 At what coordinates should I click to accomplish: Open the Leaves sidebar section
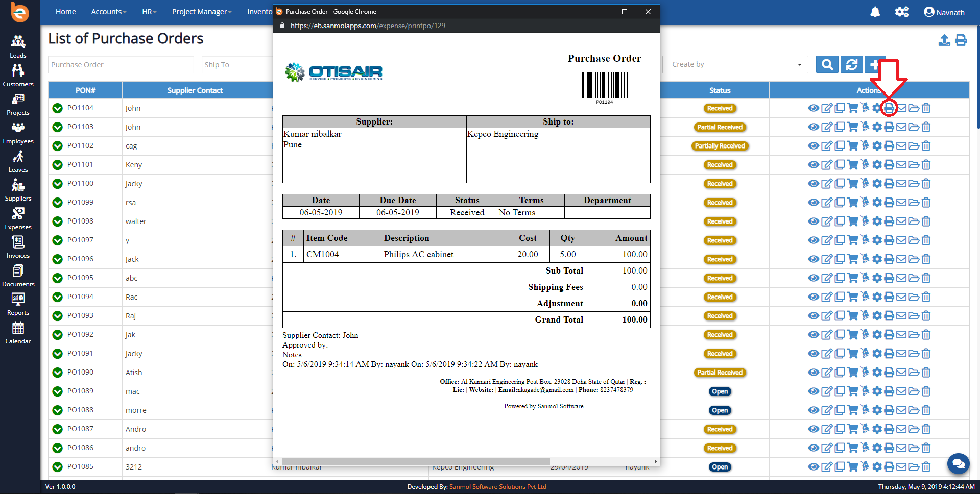click(18, 161)
